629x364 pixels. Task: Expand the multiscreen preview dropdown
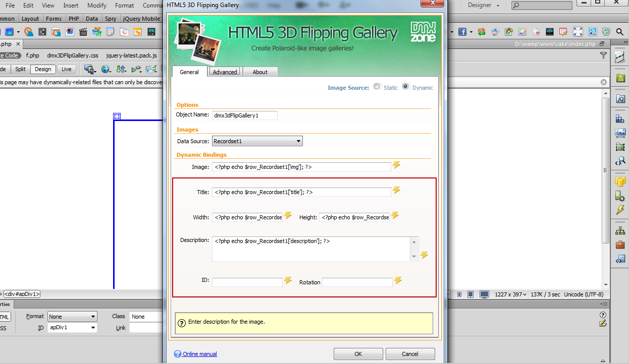[x=91, y=69]
